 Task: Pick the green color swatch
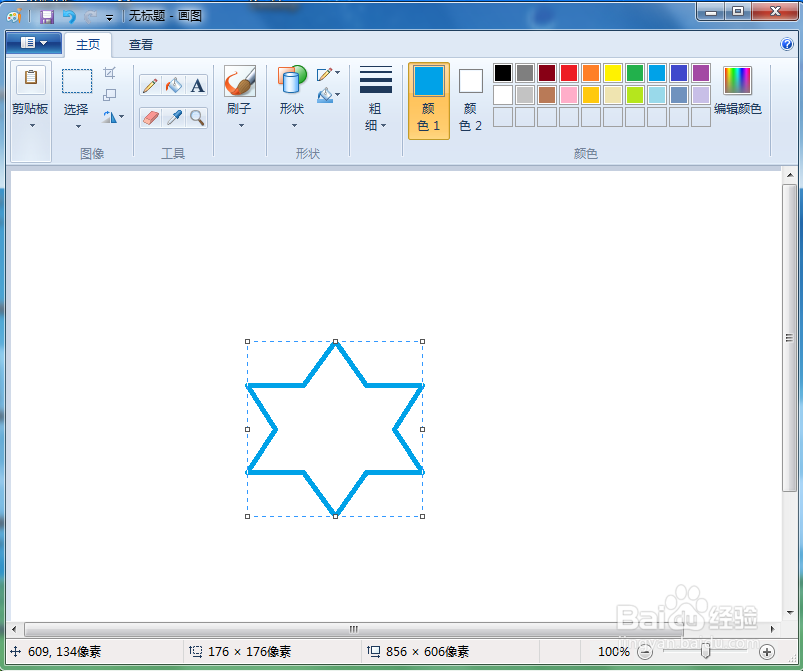635,73
